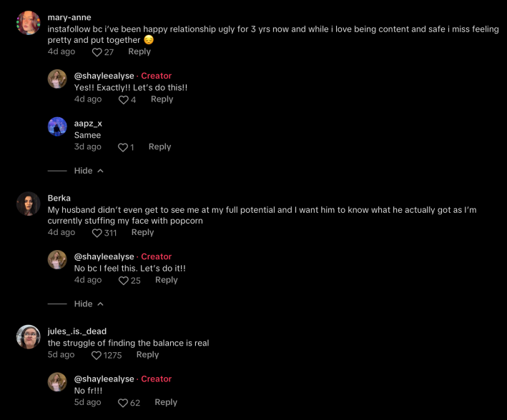Heart the "No fr!!!" creator reply
The width and height of the screenshot is (507, 420).
coord(123,403)
